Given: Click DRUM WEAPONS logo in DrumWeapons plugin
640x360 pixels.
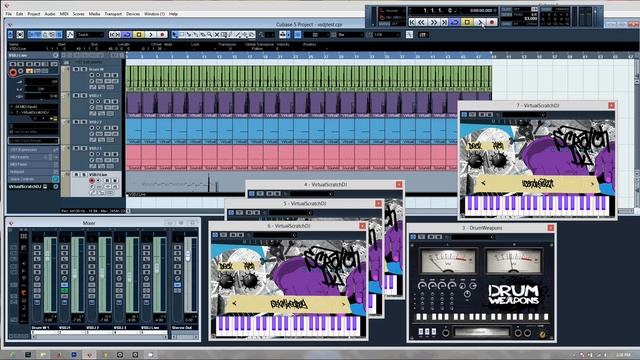Looking at the screenshot, I should [x=513, y=295].
